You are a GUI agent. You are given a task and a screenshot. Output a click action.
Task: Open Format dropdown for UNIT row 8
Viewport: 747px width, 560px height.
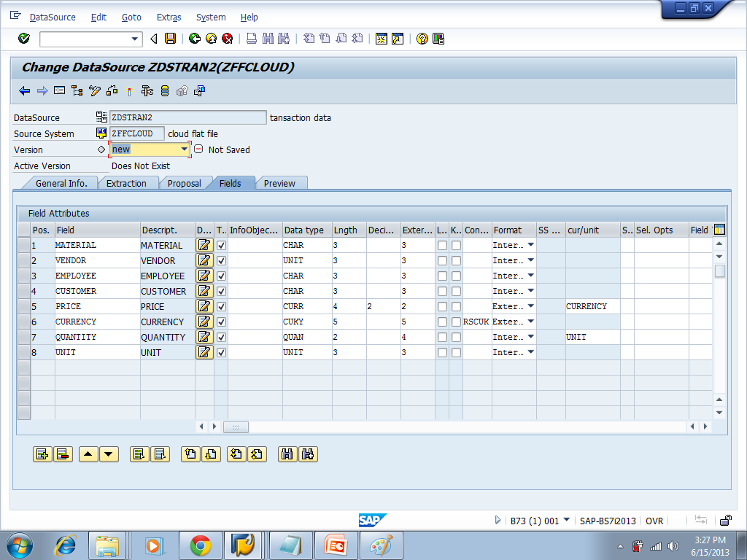point(530,351)
